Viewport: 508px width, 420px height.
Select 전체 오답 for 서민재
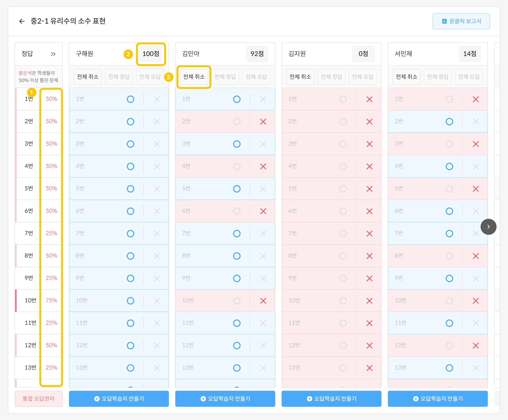[469, 77]
